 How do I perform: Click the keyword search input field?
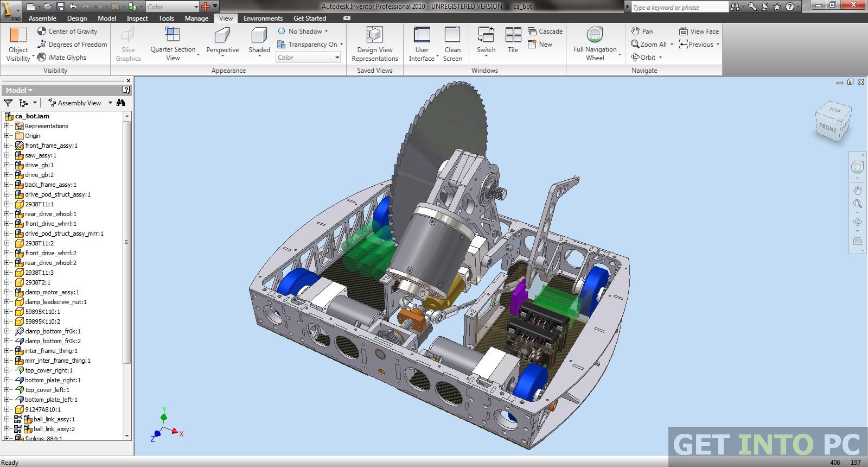(x=679, y=8)
